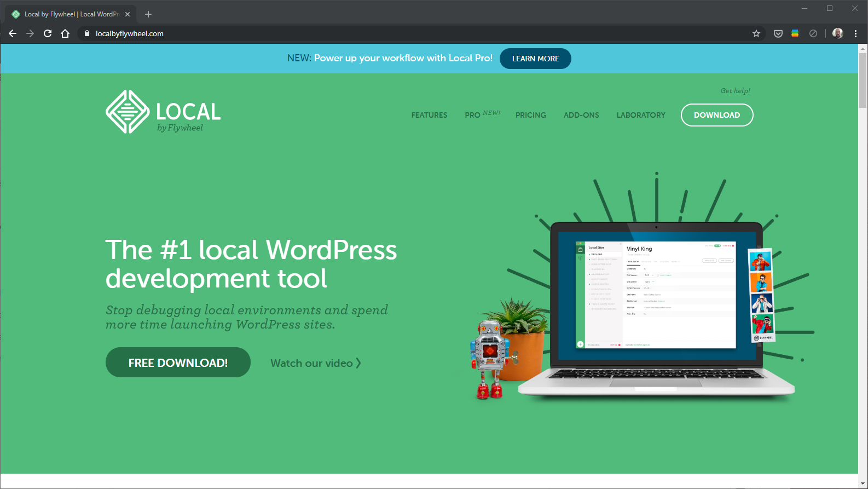The image size is (868, 489).
Task: Click the page vertical scrollbar thumb
Action: [x=863, y=80]
